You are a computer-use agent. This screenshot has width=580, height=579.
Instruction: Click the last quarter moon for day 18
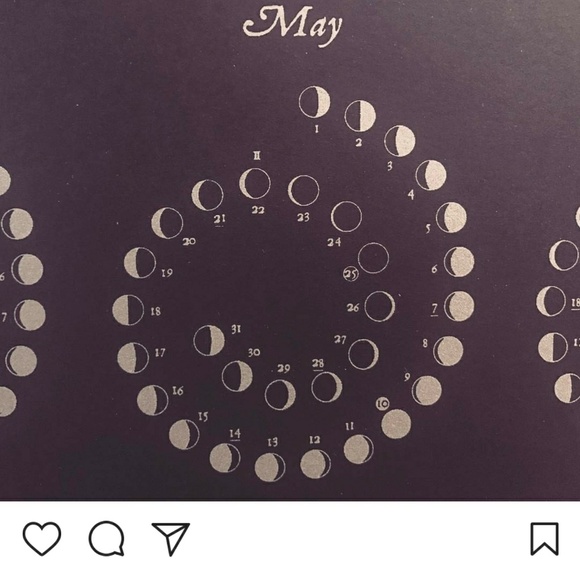(x=128, y=310)
